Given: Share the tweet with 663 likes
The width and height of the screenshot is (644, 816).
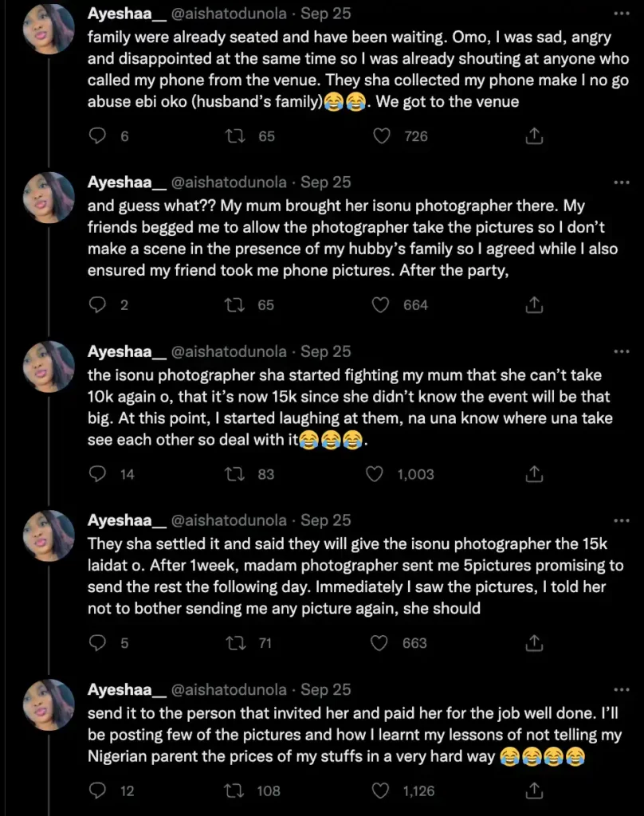Looking at the screenshot, I should click(x=535, y=643).
